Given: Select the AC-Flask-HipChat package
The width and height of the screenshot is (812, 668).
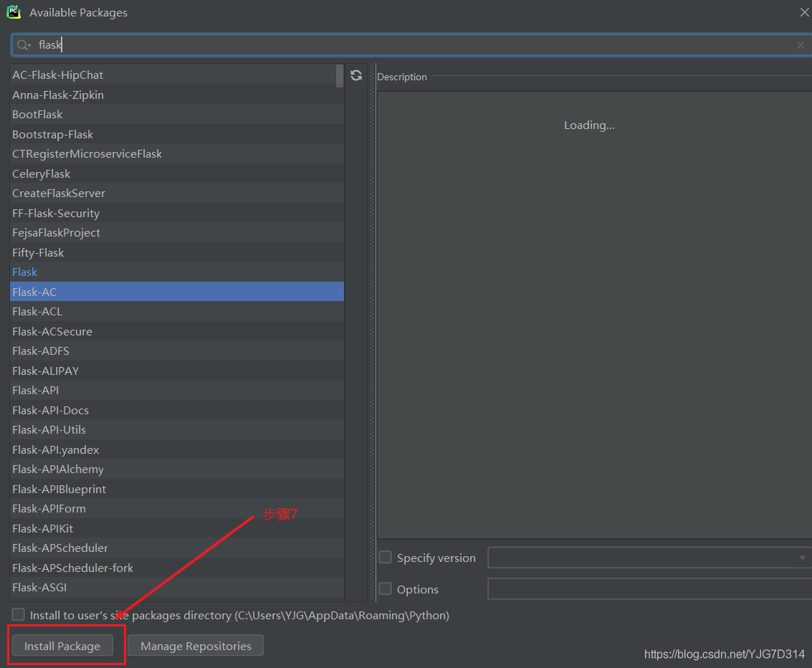Looking at the screenshot, I should coord(177,75).
